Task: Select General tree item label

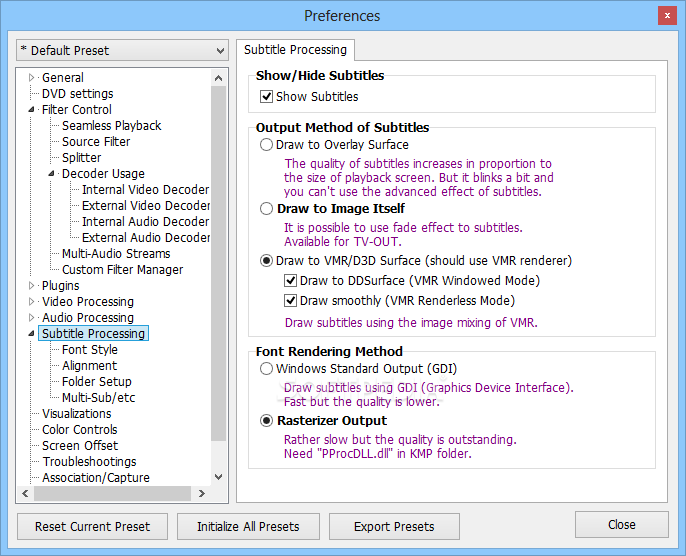Action: [x=63, y=77]
